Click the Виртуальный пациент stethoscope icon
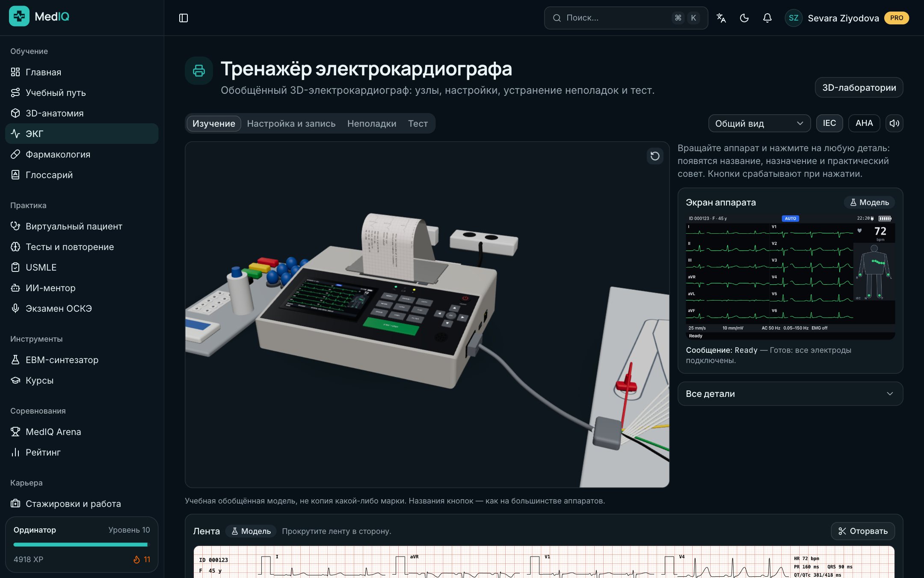Viewport: 924px width, 578px height. click(x=15, y=226)
